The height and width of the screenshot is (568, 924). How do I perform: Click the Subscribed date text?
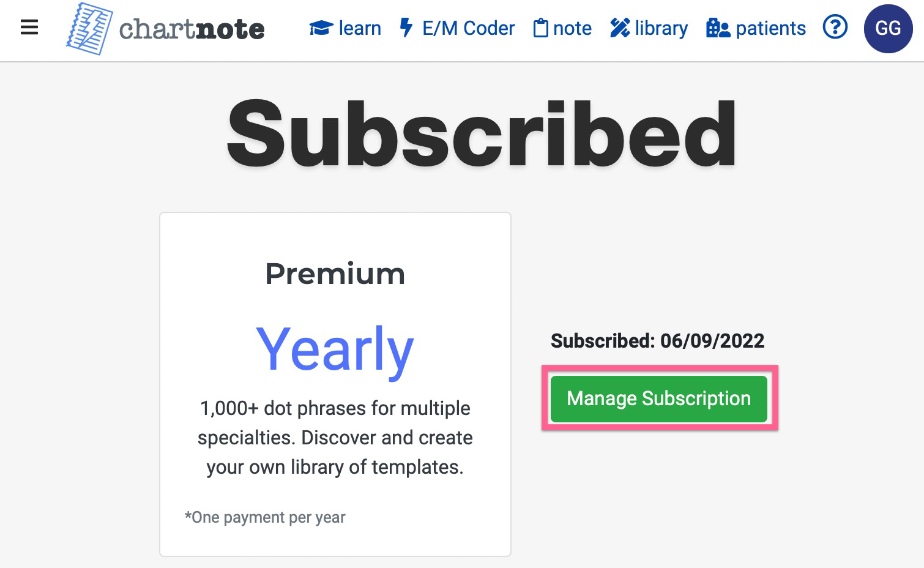tap(658, 341)
